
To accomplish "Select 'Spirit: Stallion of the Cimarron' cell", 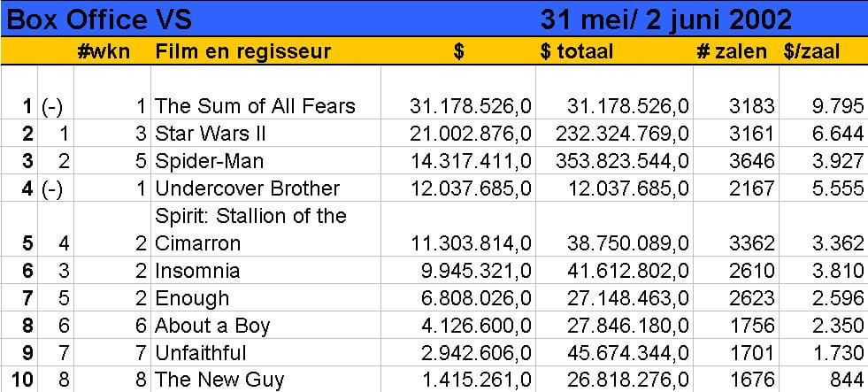I will click(250, 228).
